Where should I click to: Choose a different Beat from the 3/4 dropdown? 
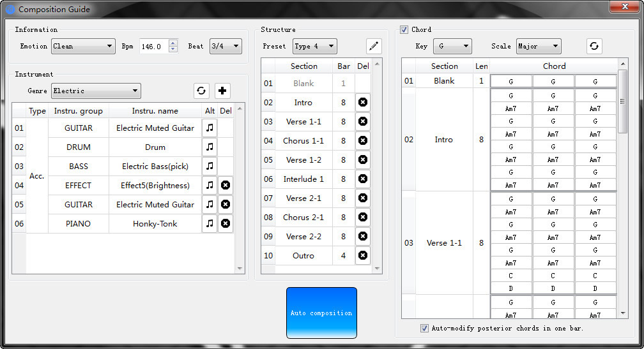pyautogui.click(x=226, y=46)
